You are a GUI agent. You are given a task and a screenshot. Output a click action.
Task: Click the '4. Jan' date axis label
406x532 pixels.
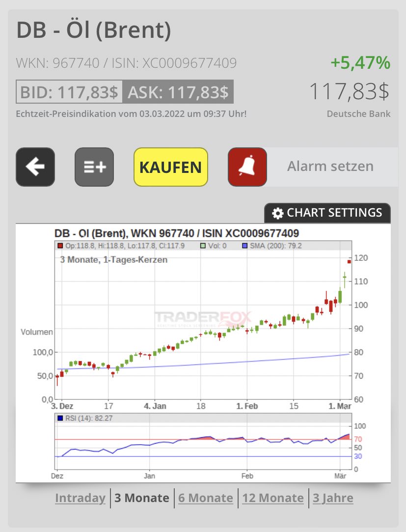pyautogui.click(x=155, y=406)
